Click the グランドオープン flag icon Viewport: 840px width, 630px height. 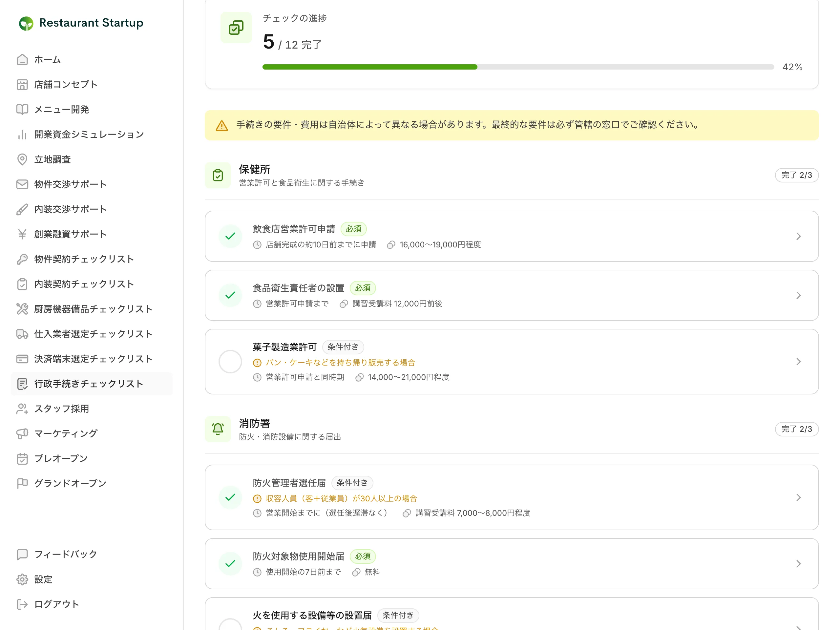22,483
